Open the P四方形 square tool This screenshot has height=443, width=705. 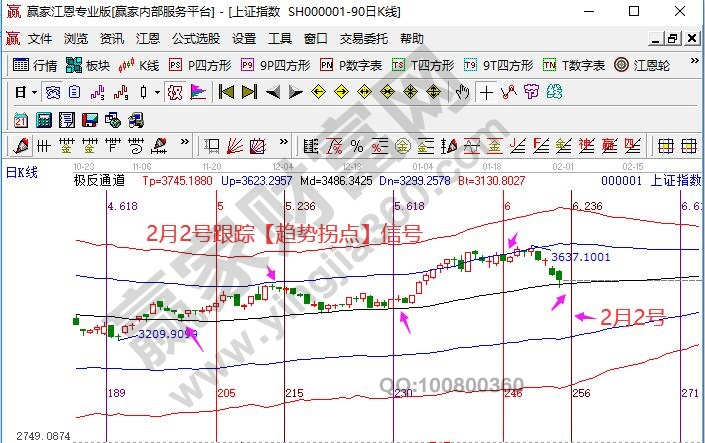[199, 65]
